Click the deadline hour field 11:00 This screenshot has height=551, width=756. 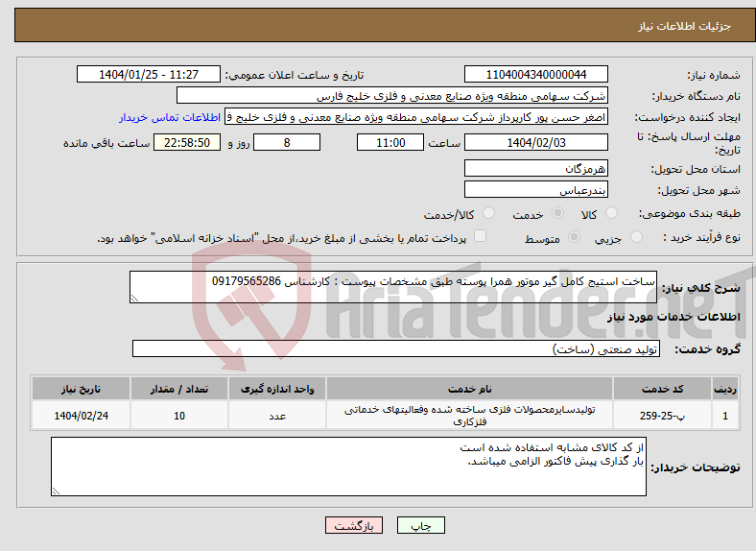tap(390, 142)
